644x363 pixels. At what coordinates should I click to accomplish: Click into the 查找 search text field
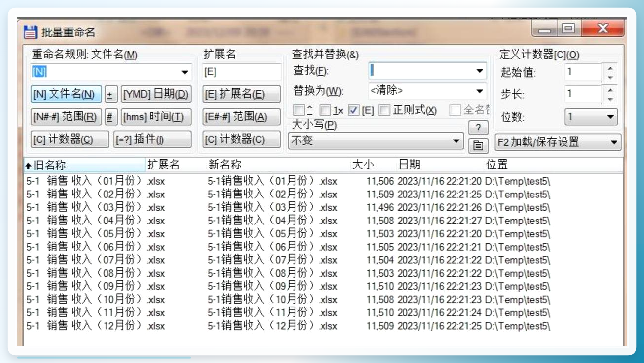(421, 71)
